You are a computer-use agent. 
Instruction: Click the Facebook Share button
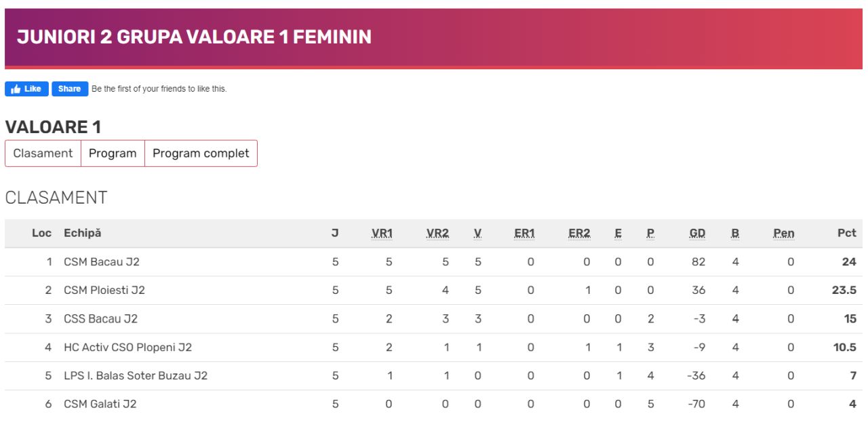(x=70, y=89)
